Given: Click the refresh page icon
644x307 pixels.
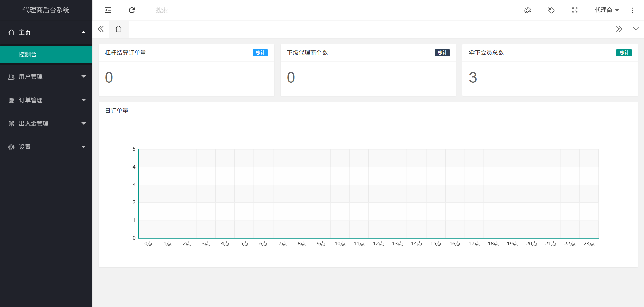Looking at the screenshot, I should pos(132,10).
